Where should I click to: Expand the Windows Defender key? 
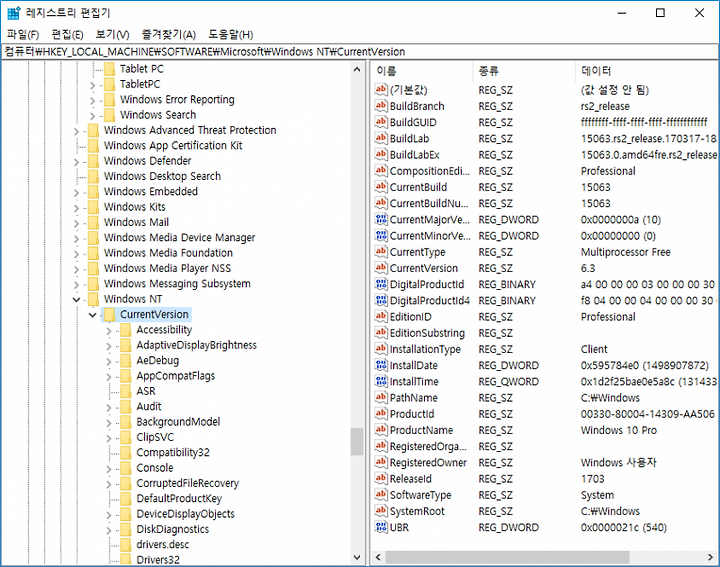pos(76,162)
